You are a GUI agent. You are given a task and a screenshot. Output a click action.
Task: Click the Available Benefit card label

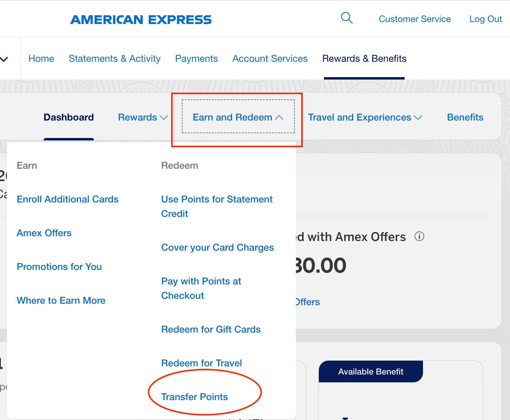tap(371, 371)
